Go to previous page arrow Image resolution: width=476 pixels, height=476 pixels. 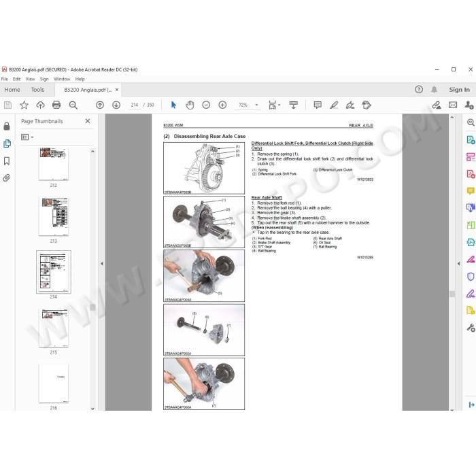(x=100, y=105)
